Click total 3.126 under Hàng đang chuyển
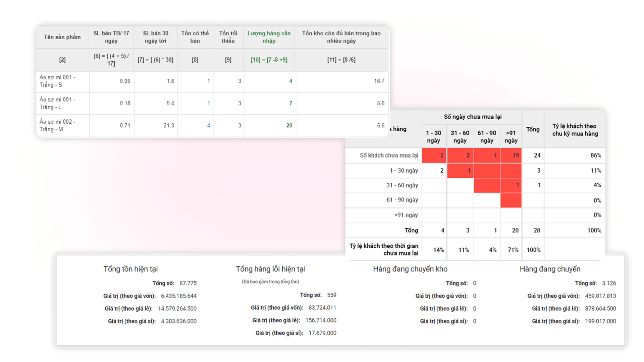 [x=609, y=283]
